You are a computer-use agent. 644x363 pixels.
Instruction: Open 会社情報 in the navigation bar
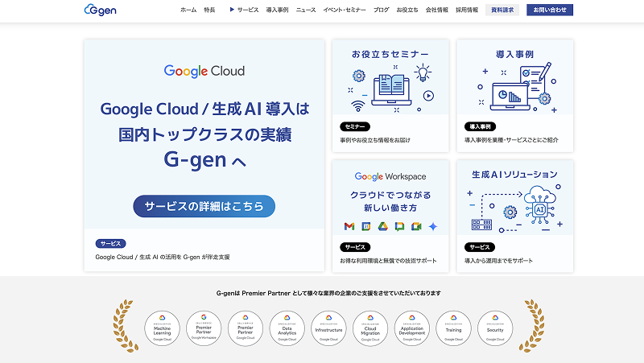436,10
